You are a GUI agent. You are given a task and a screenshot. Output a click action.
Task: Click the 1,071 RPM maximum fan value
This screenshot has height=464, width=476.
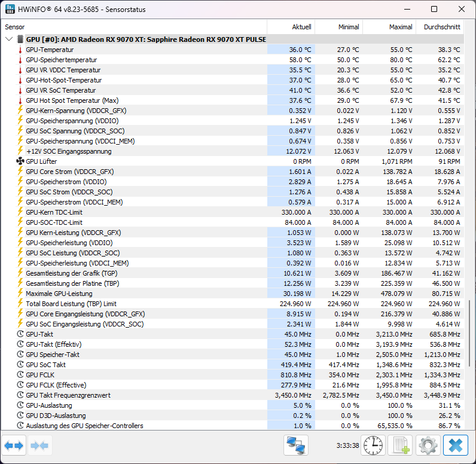[397, 161]
